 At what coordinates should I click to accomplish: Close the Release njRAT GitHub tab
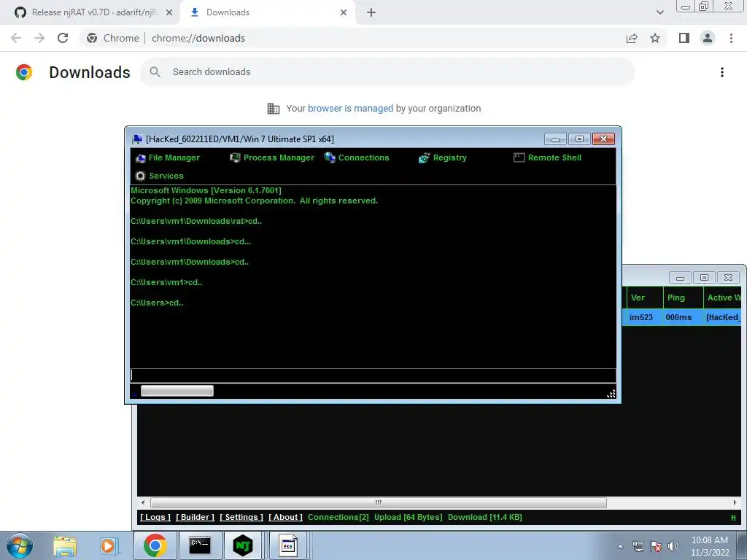tap(169, 12)
